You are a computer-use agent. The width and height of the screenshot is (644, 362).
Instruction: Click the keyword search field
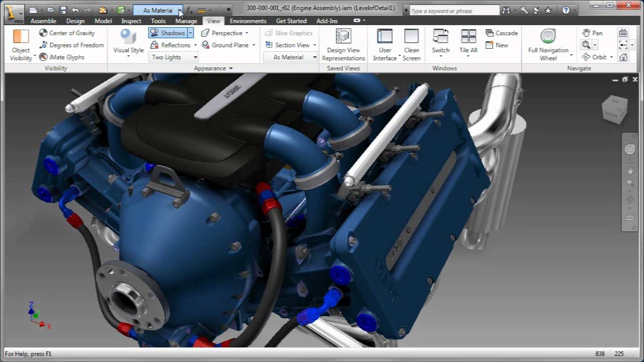(454, 10)
